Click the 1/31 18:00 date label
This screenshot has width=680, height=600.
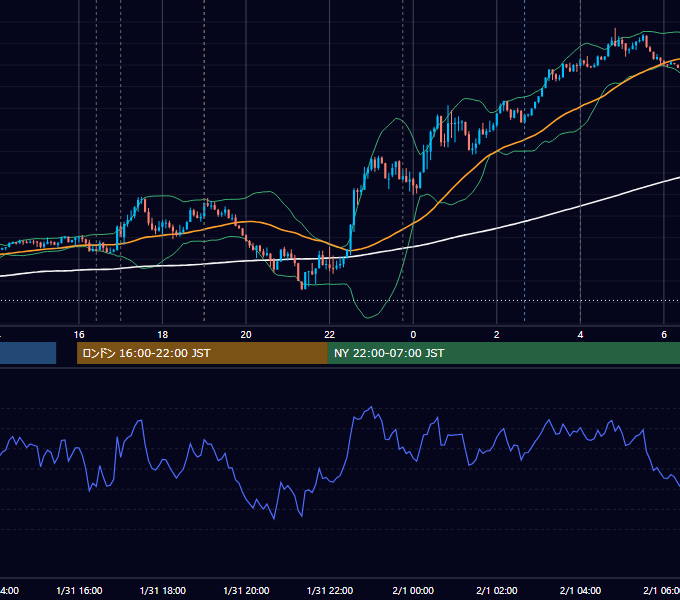point(163,590)
